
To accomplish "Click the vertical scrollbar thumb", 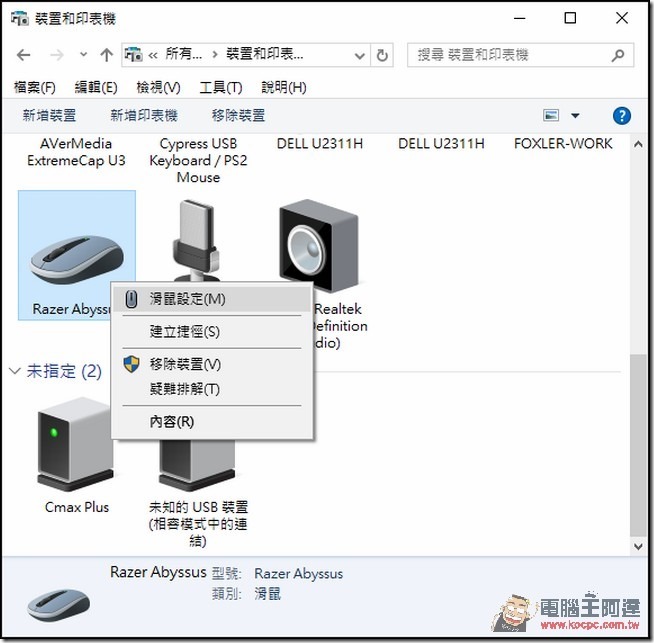I will [x=638, y=445].
